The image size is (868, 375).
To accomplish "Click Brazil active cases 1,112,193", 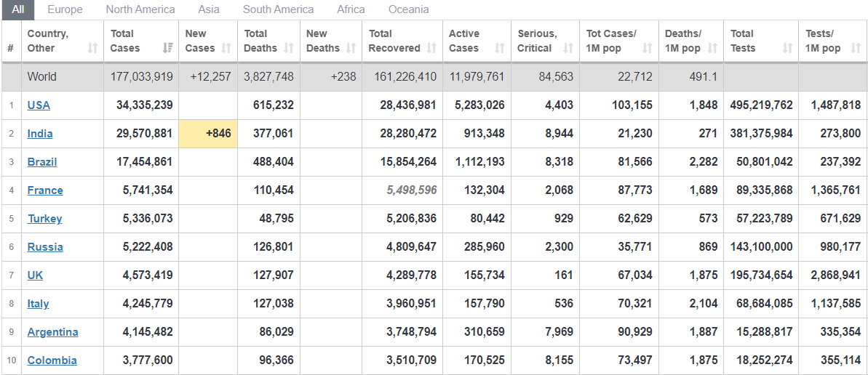I will pyautogui.click(x=479, y=162).
